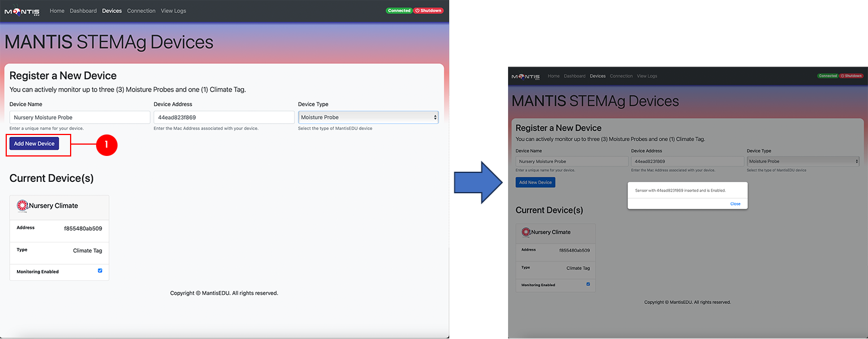Viewport: 868px width, 339px height.
Task: Open the Device Type dropdown in right screenshot
Action: point(803,162)
